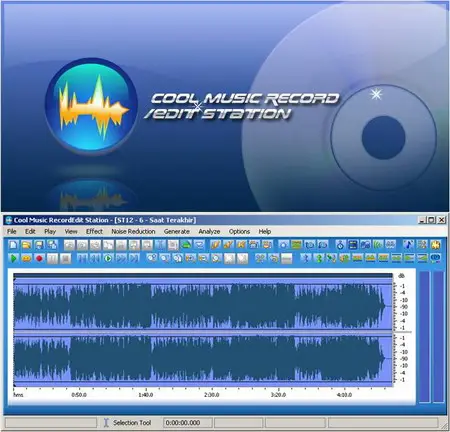Click the Open folder icon
This screenshot has width=450, height=432.
coord(26,245)
